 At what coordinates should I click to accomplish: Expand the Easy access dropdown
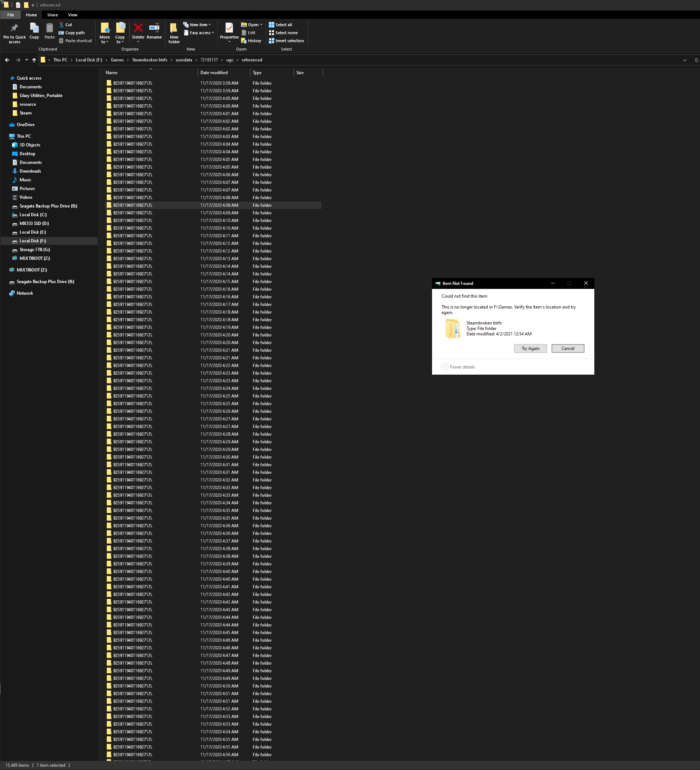[199, 32]
